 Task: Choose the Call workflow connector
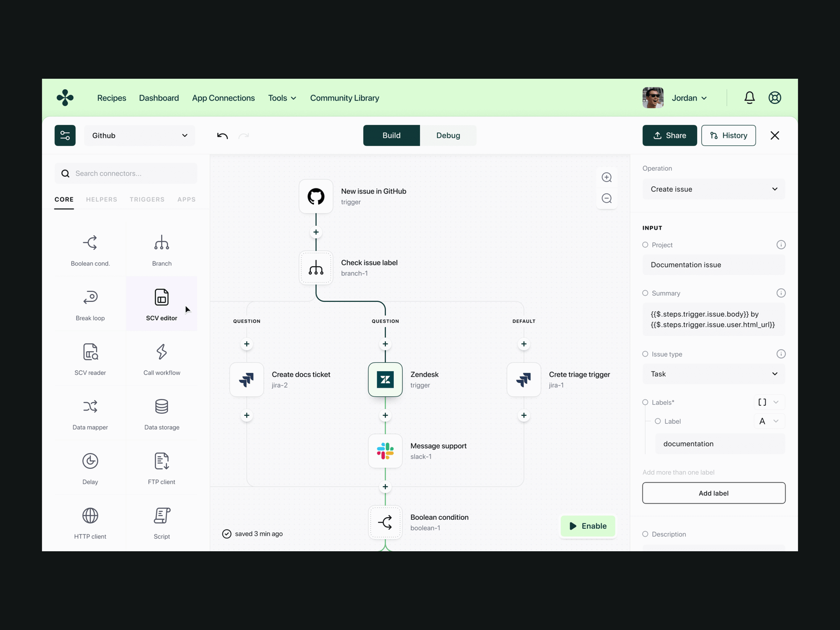162,352
